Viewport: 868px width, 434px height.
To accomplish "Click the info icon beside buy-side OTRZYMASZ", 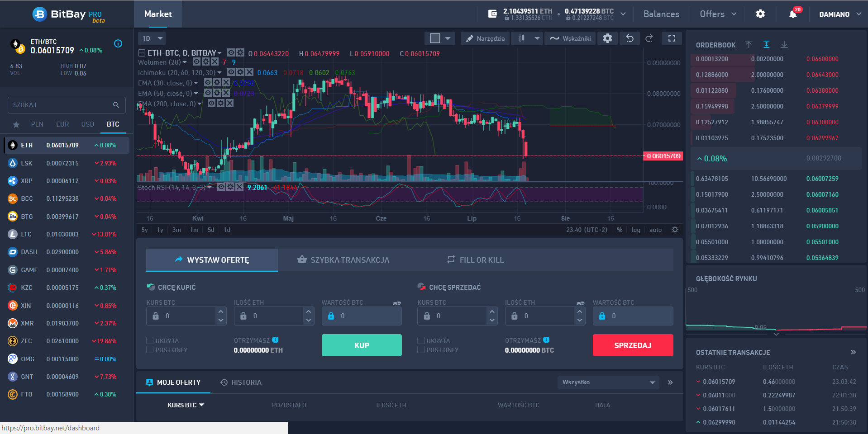I will coord(275,340).
